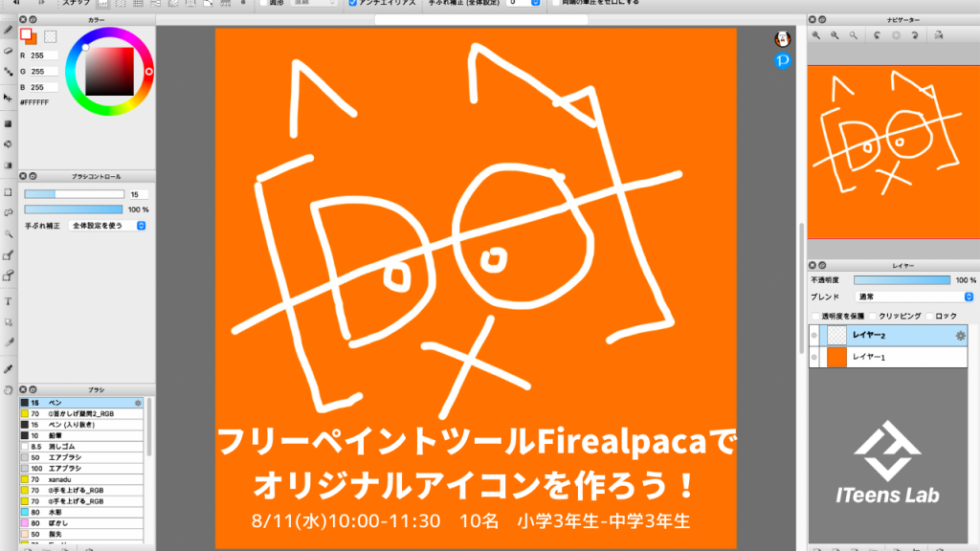Adjust brush opacity slider
Viewport: 980px width, 551px height.
(x=74, y=209)
